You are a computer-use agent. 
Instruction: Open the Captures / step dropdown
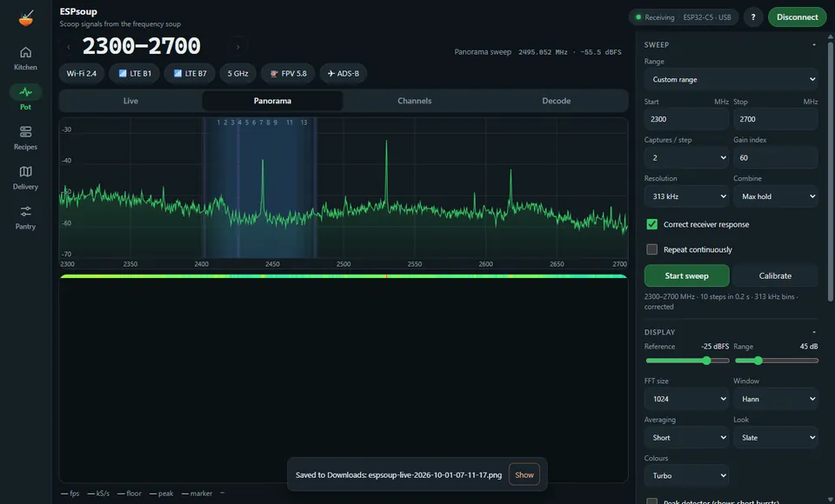(x=686, y=157)
